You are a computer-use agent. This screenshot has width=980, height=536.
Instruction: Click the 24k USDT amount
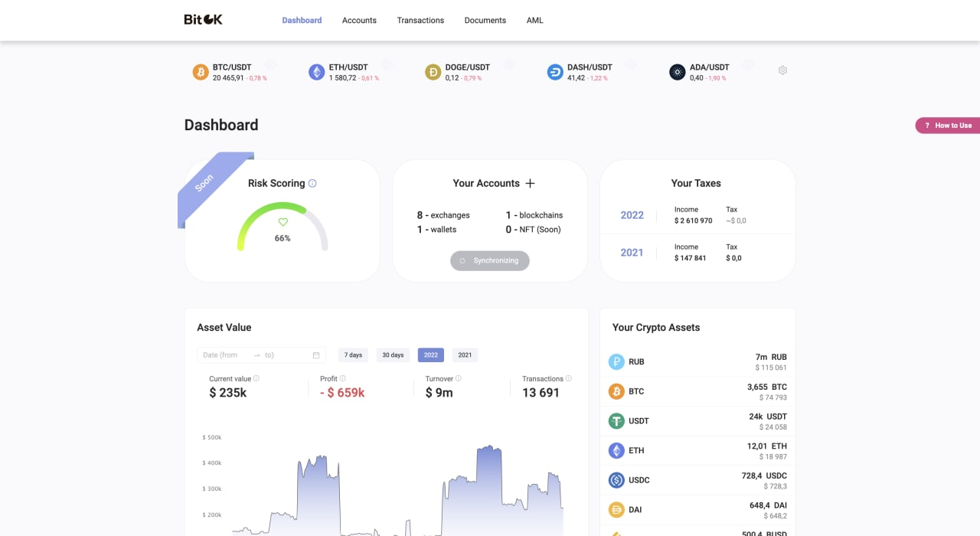point(768,417)
